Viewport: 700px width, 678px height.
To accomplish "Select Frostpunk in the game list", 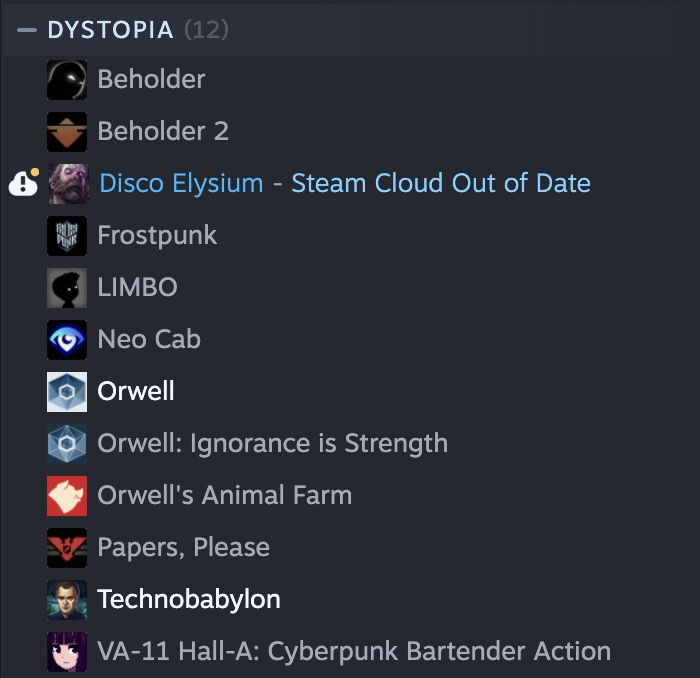I will [157, 236].
